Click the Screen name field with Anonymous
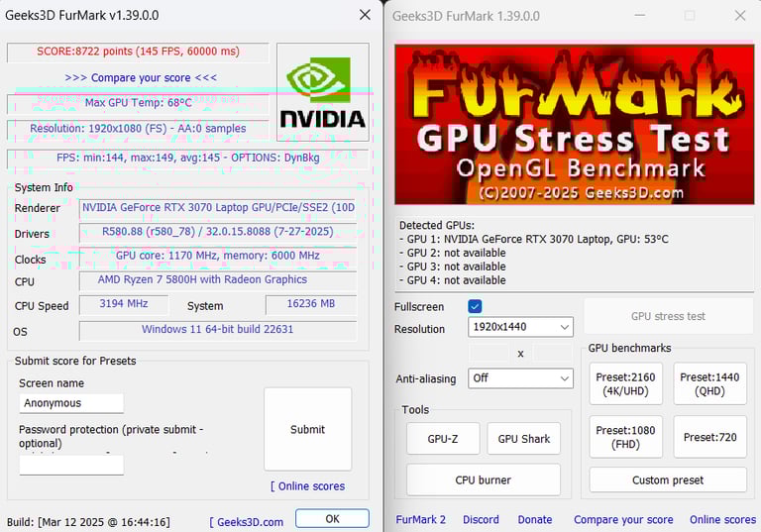The width and height of the screenshot is (761, 532). tap(71, 403)
